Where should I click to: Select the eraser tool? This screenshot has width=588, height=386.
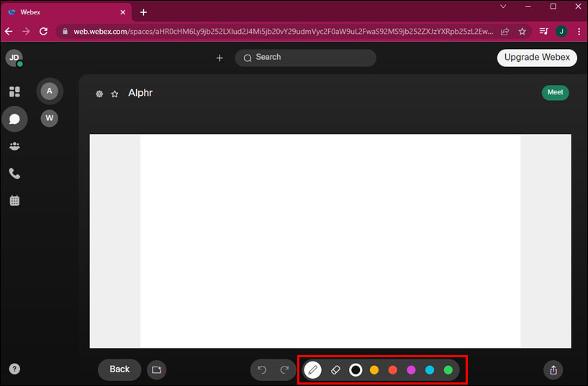point(335,370)
